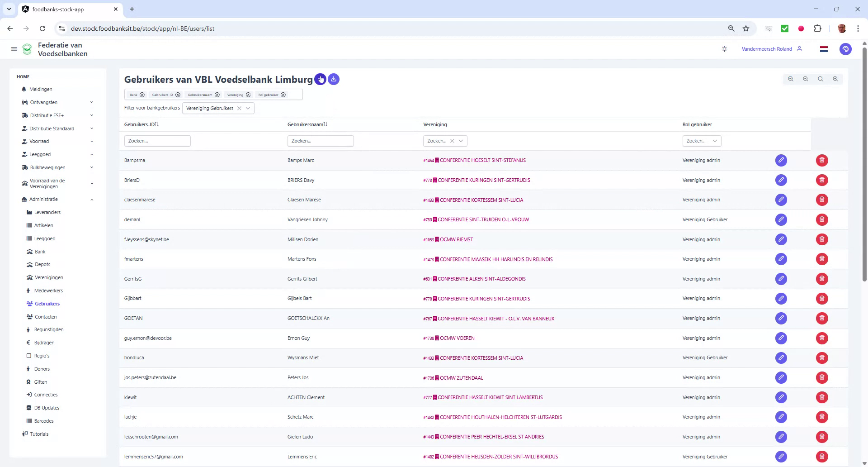The height and width of the screenshot is (467, 868).
Task: Select the theme palette icon in the header
Action: [845, 49]
